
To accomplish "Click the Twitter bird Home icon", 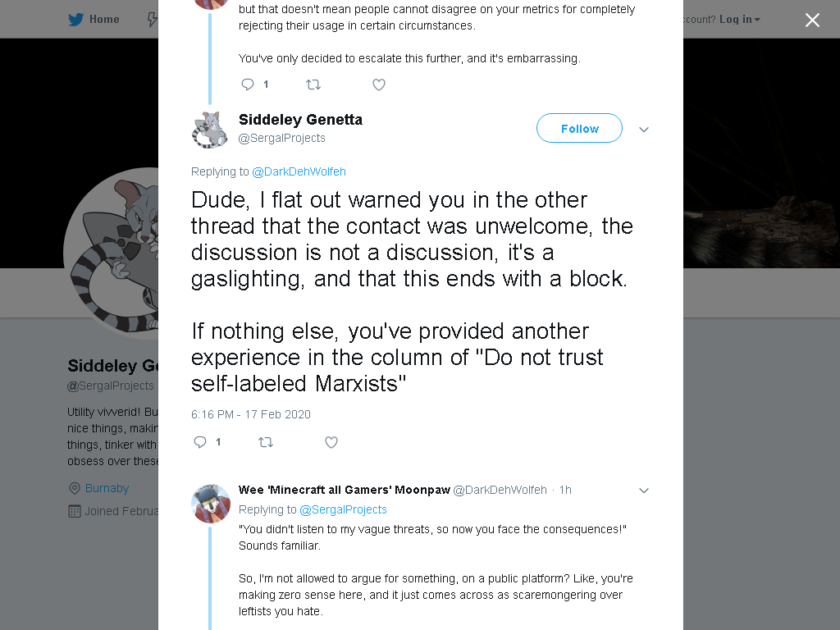I will click(75, 20).
